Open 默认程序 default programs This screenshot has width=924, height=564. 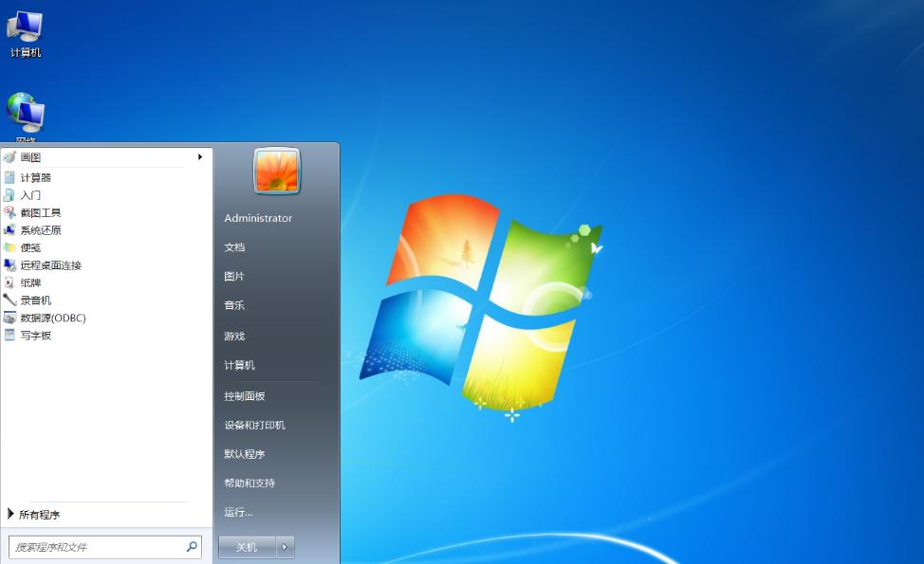pos(244,454)
